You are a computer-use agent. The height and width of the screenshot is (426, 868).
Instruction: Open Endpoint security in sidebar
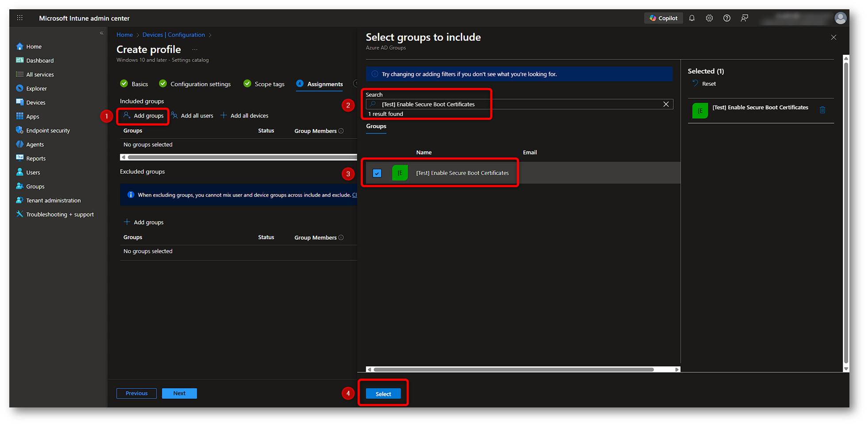pos(48,130)
